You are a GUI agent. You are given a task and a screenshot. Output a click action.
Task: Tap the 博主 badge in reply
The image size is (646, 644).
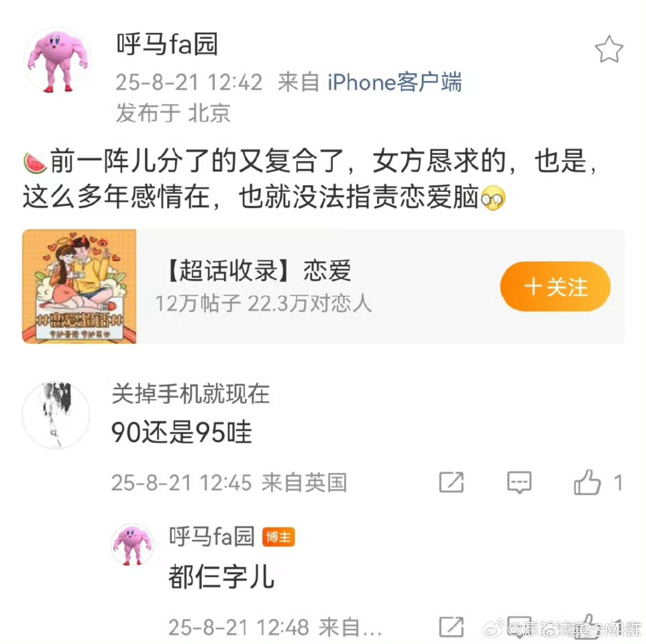tap(278, 537)
